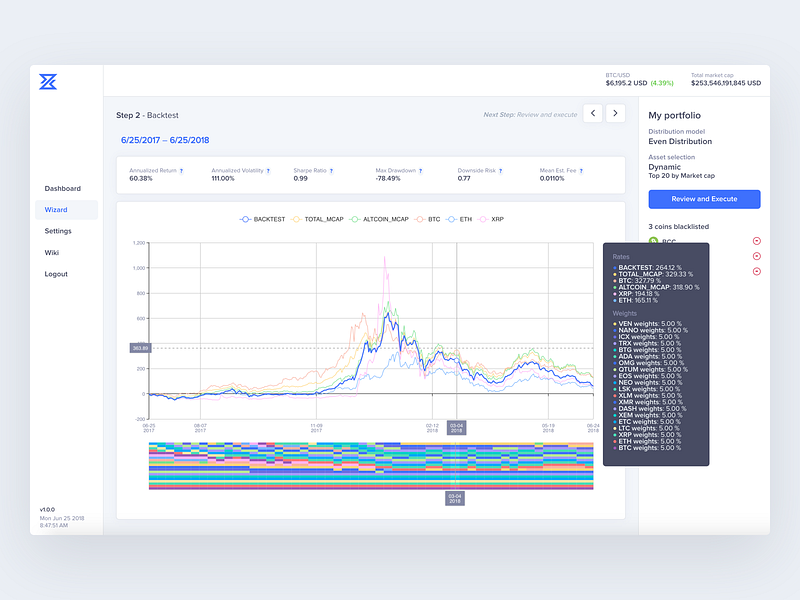Click Mean Est. Fee help icon

582,171
